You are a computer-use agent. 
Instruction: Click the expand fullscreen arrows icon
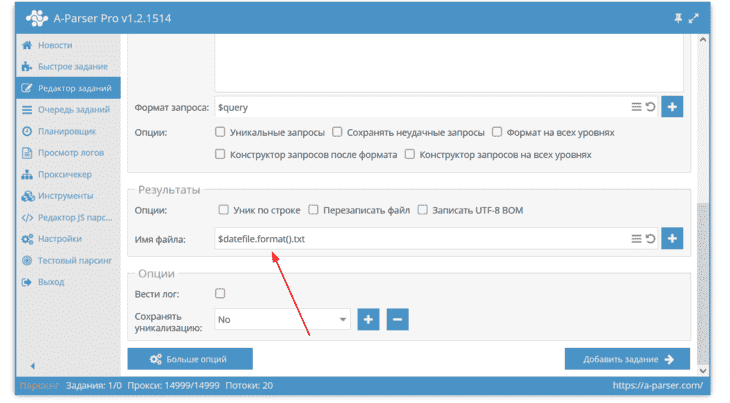(x=694, y=18)
